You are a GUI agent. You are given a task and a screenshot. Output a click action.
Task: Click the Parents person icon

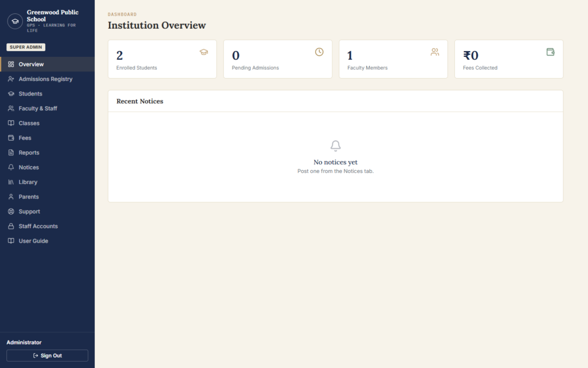point(11,197)
